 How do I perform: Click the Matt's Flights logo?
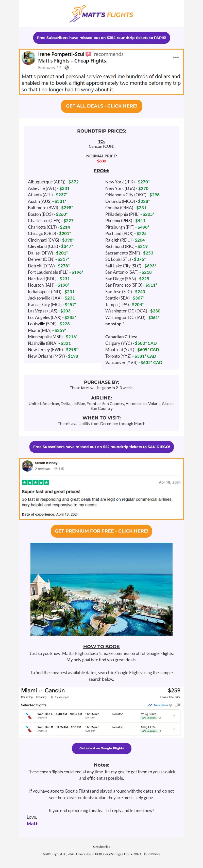point(101,14)
